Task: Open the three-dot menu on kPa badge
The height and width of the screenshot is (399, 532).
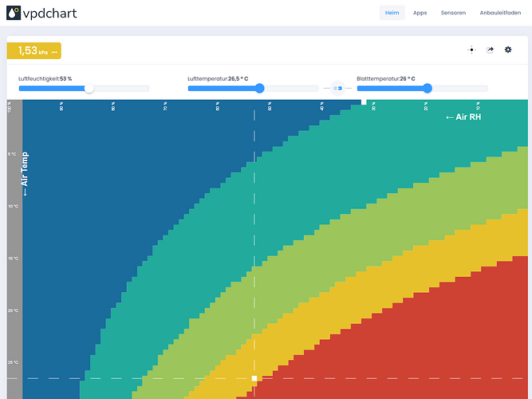Action: click(54, 53)
